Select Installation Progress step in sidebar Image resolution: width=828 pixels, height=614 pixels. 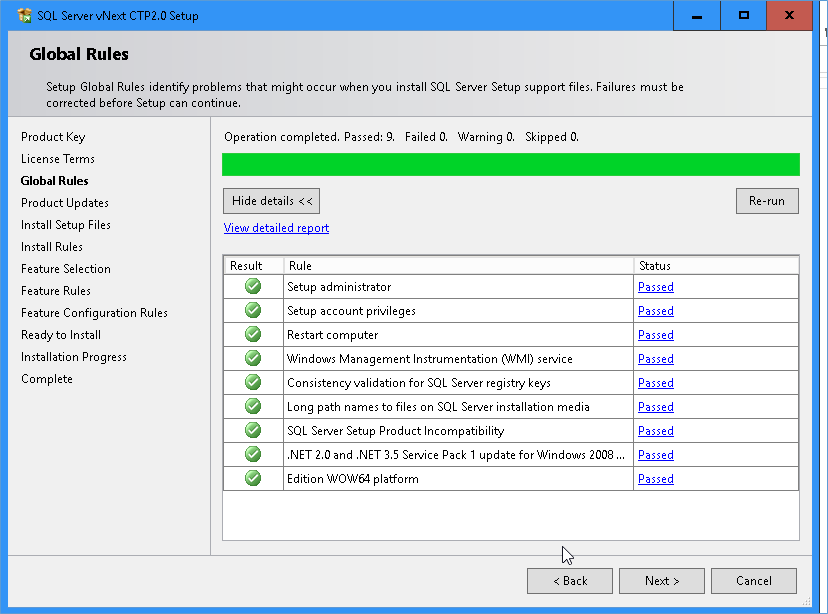(x=73, y=357)
